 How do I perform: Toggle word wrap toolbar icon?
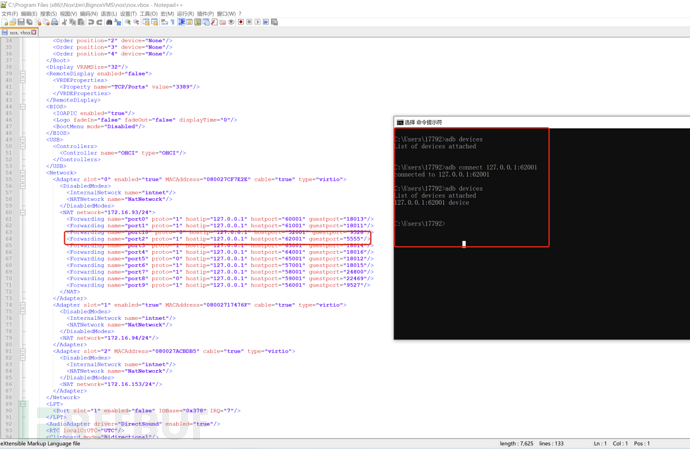164,22
